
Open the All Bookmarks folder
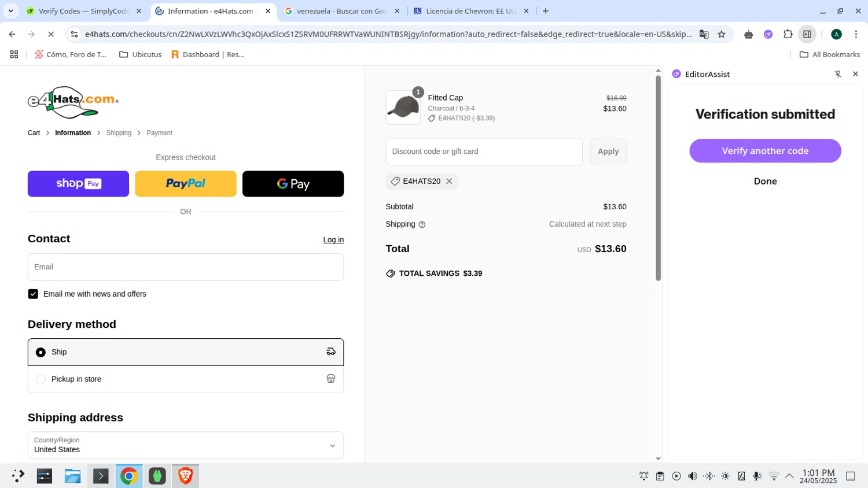point(829,54)
